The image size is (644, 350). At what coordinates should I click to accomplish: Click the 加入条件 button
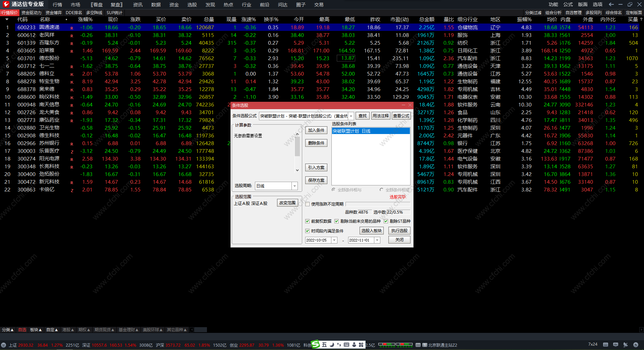[x=316, y=130]
